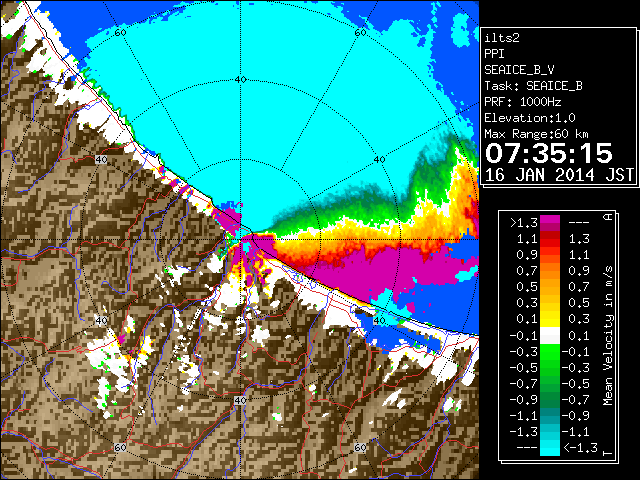
Task: Click the radar site name 'ilts2'
Action: (502, 38)
